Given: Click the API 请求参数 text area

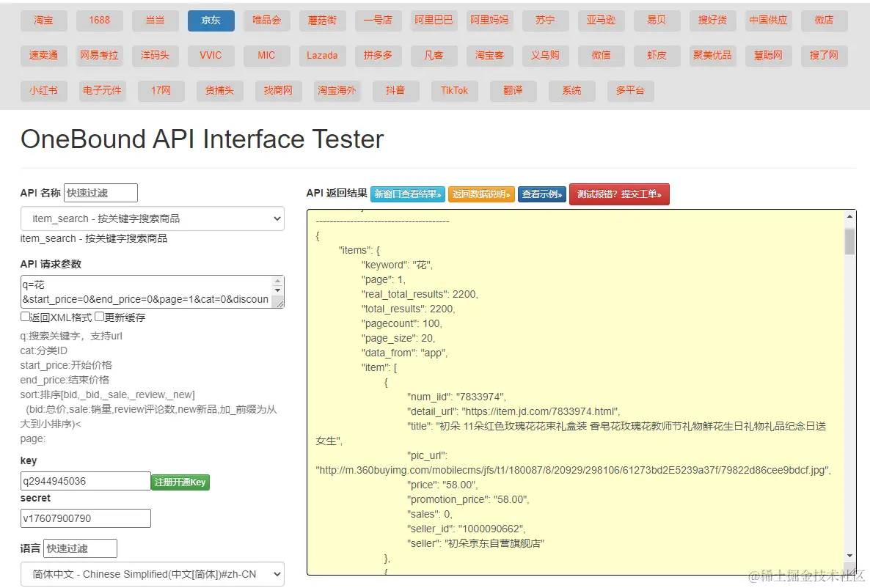Looking at the screenshot, I should (145, 292).
